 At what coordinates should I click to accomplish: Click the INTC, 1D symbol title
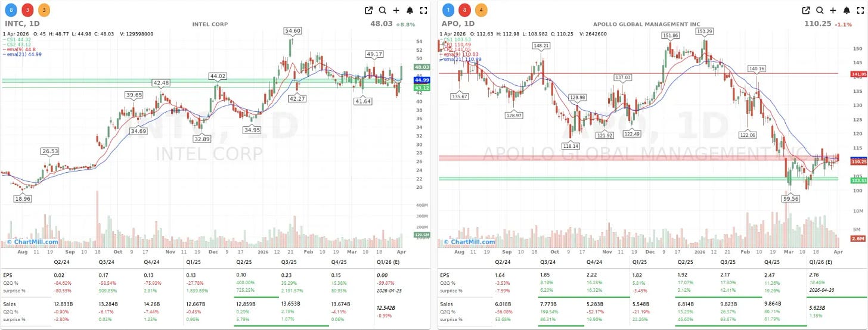(23, 24)
